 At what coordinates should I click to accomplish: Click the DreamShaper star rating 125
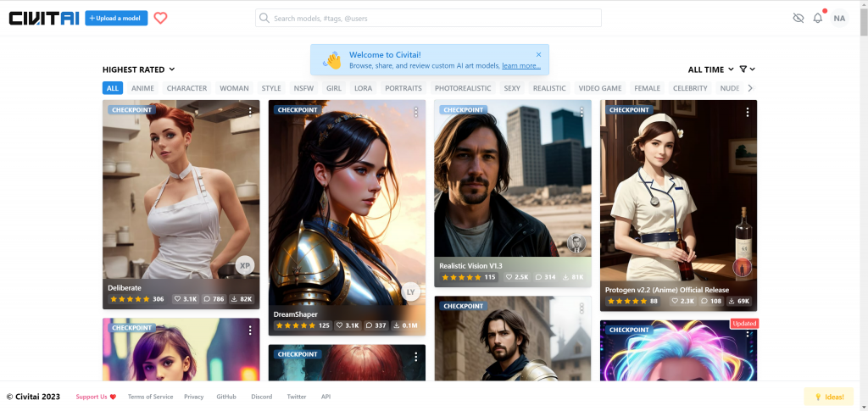click(x=303, y=325)
